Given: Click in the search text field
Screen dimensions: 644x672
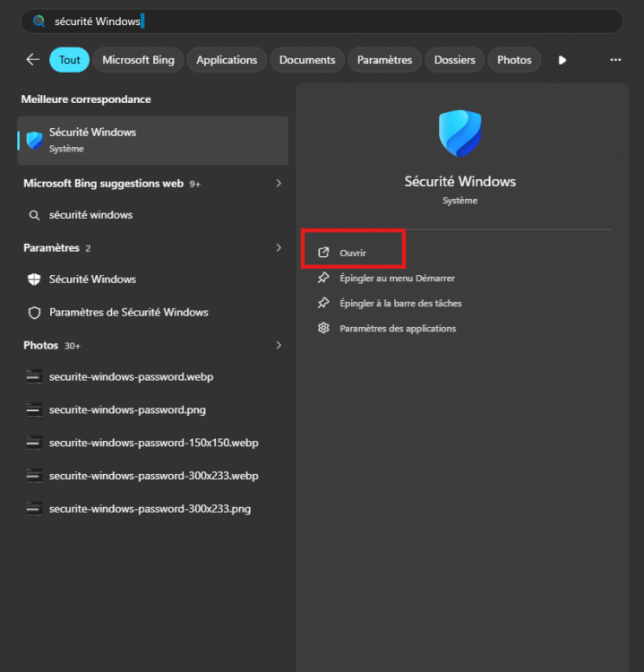Looking at the screenshot, I should coord(322,21).
